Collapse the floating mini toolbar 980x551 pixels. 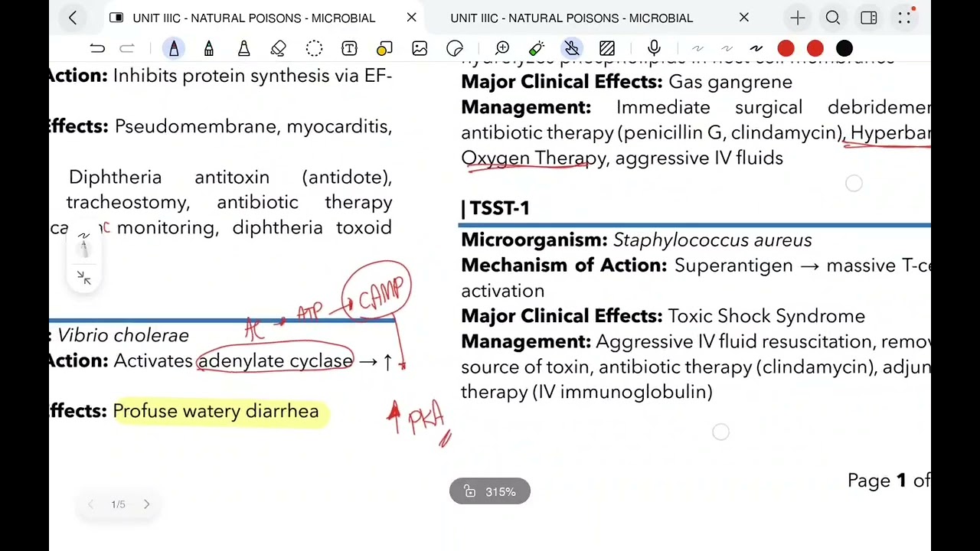point(84,279)
